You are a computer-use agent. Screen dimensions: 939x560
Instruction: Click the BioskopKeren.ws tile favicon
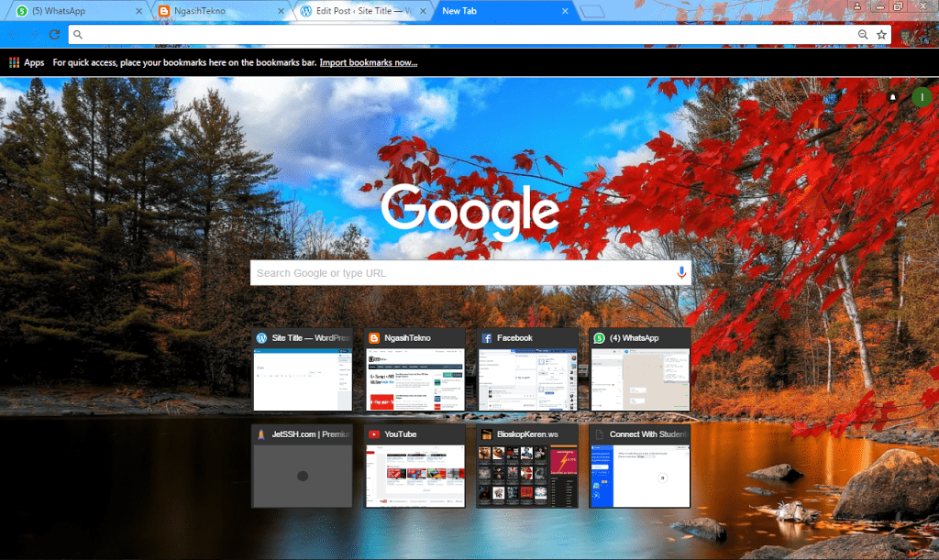[x=487, y=434]
